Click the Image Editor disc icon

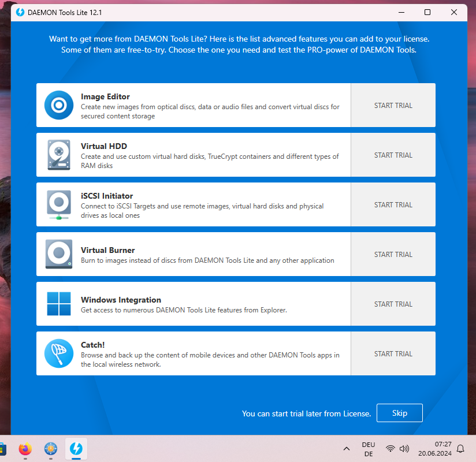(59, 105)
